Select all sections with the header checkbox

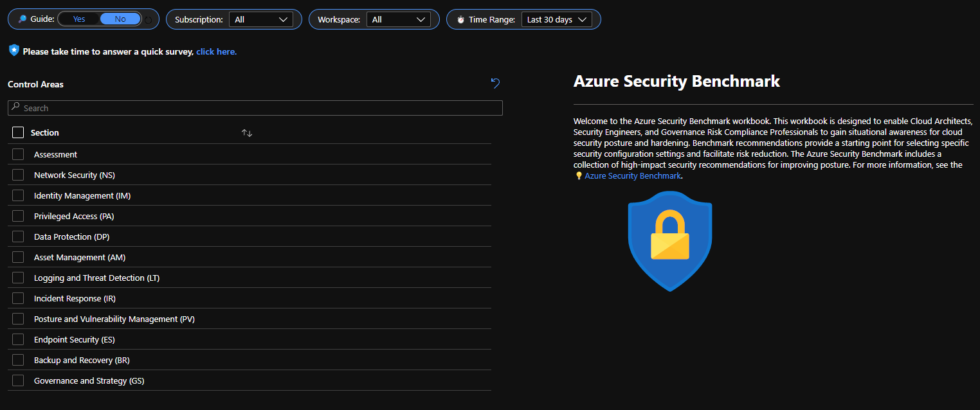coord(18,132)
